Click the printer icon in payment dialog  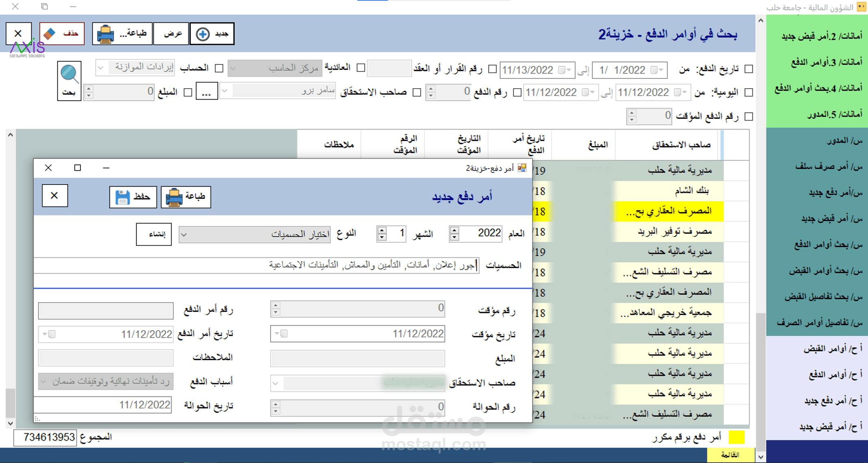click(x=174, y=197)
